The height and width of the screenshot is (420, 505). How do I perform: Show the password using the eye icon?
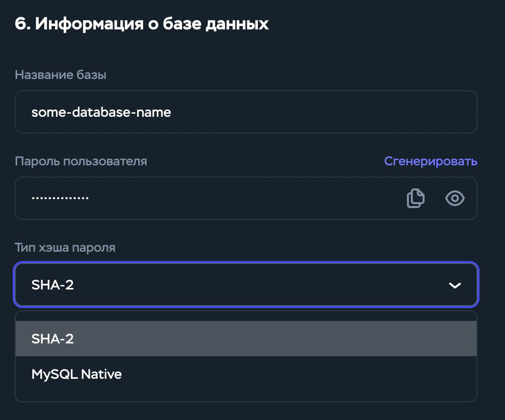tap(454, 198)
